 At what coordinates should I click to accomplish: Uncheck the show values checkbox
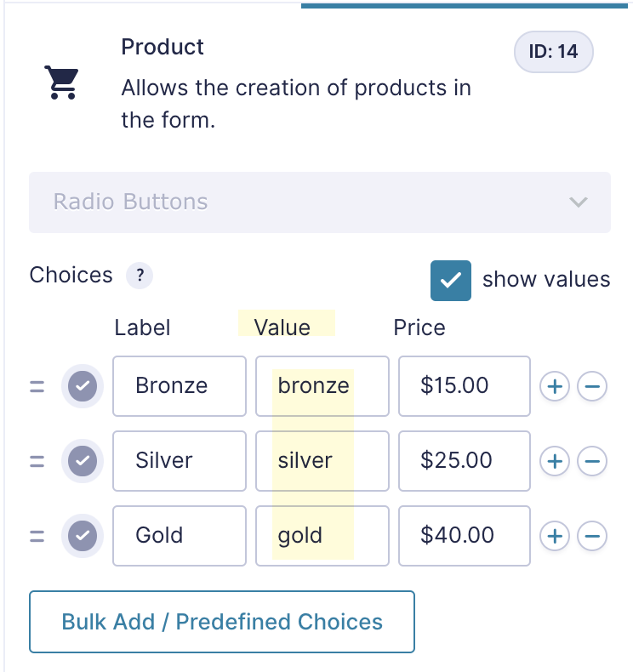(x=450, y=281)
